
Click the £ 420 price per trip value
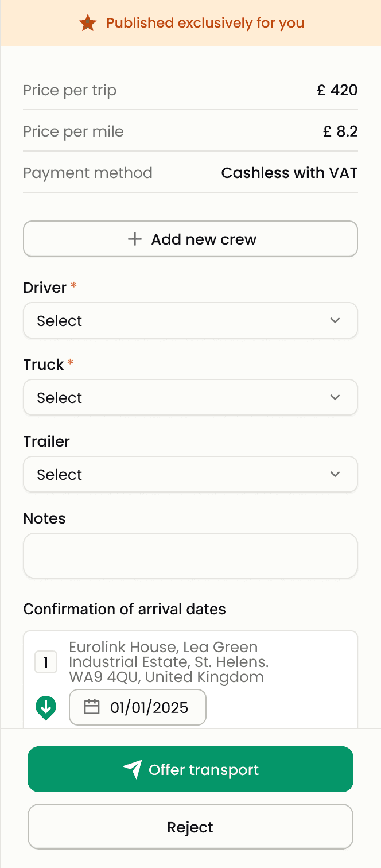337,90
